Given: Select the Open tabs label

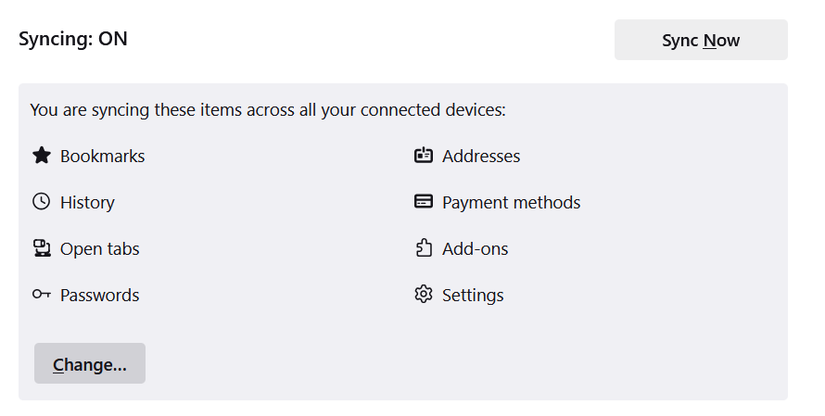Looking at the screenshot, I should click(x=100, y=249).
